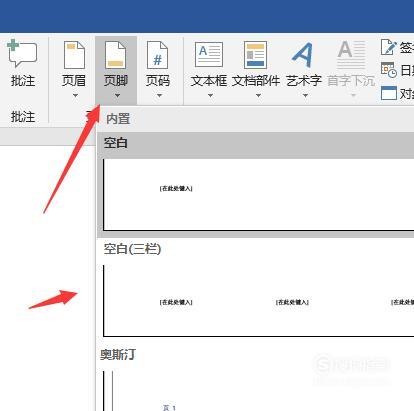The image size is (414, 411).
Task: Open 文档部件 quick parts icon
Action: (x=255, y=55)
